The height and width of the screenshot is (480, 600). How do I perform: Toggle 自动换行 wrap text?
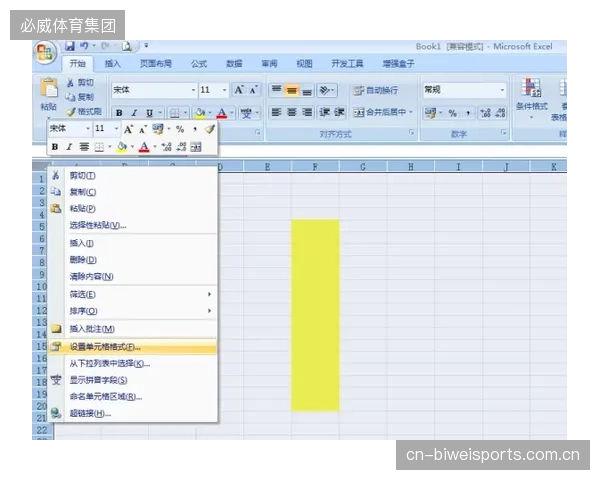coord(376,90)
